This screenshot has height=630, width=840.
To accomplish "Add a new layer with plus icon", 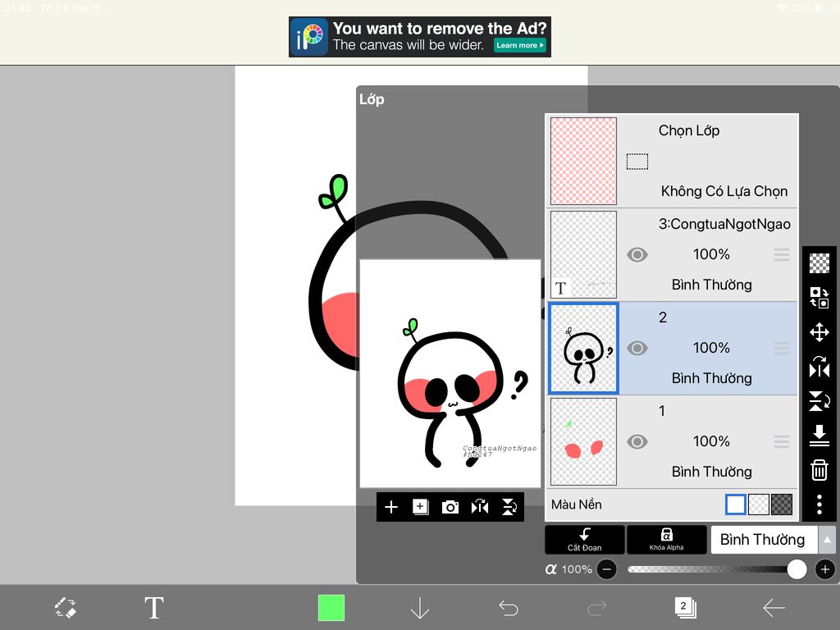I will 391,507.
